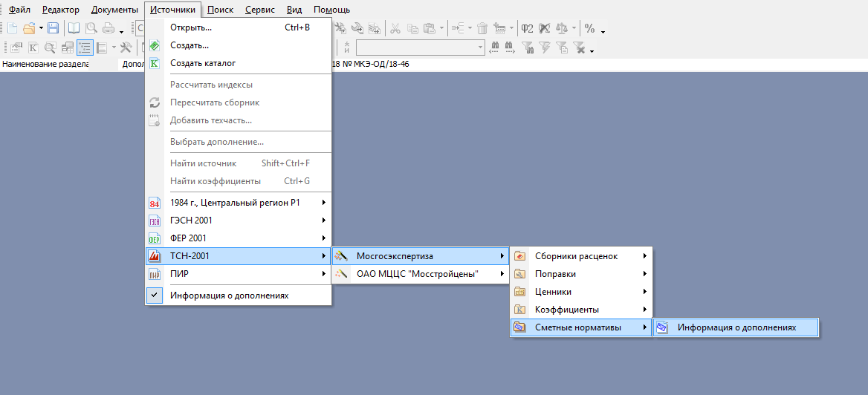Open the empty search combo box in toolbar
This screenshot has height=395, width=868.
(x=421, y=48)
